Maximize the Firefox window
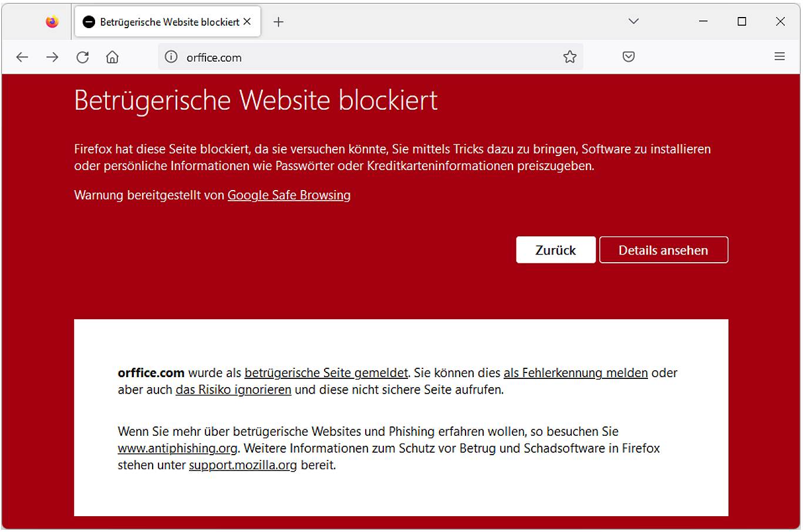Screen dimensions: 803x532 click(742, 21)
